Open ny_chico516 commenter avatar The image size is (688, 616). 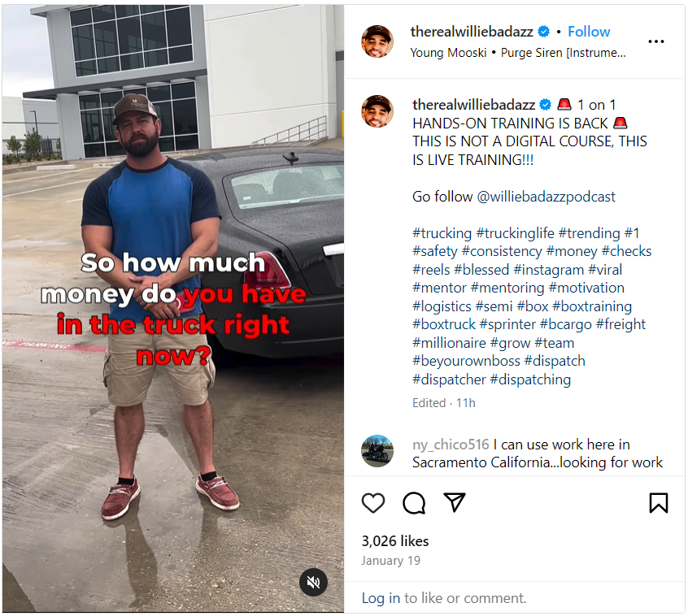click(x=377, y=451)
